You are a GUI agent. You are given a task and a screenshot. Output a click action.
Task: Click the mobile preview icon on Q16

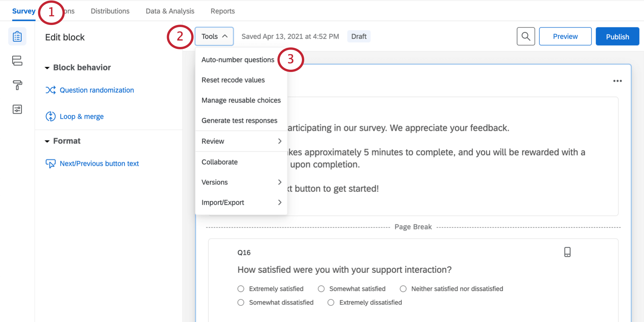point(567,252)
